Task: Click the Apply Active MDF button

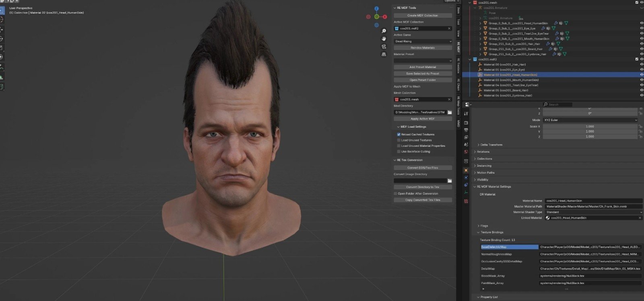Action: click(423, 119)
